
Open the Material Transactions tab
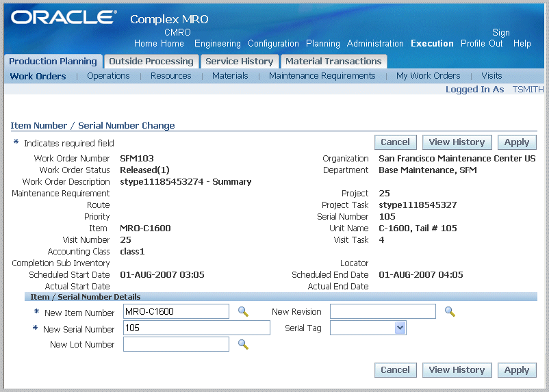tap(333, 62)
